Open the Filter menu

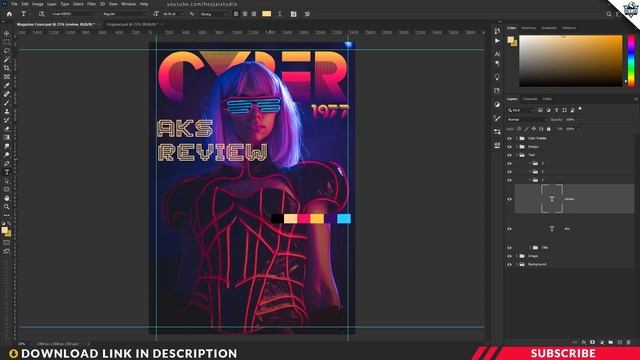[91, 4]
